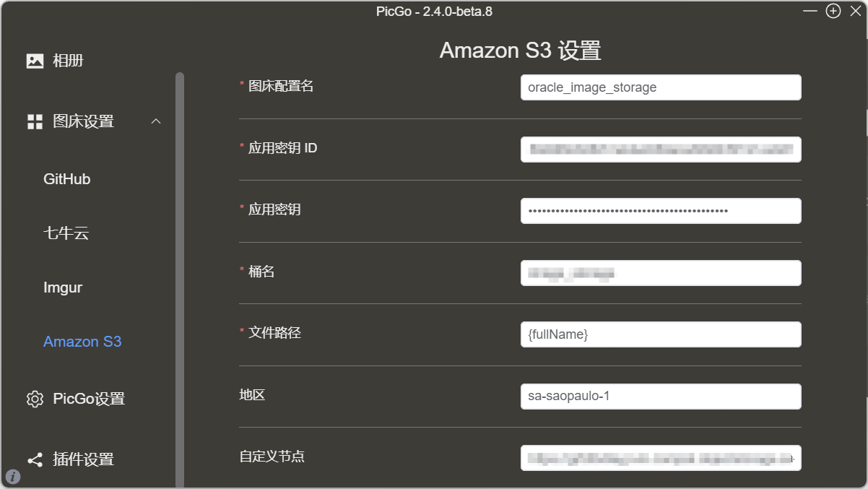Click the plus circle icon in title bar
The width and height of the screenshot is (868, 489).
[833, 11]
